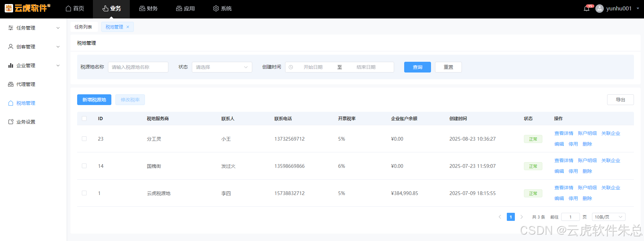Open the 状态 dropdown filter

[222, 67]
